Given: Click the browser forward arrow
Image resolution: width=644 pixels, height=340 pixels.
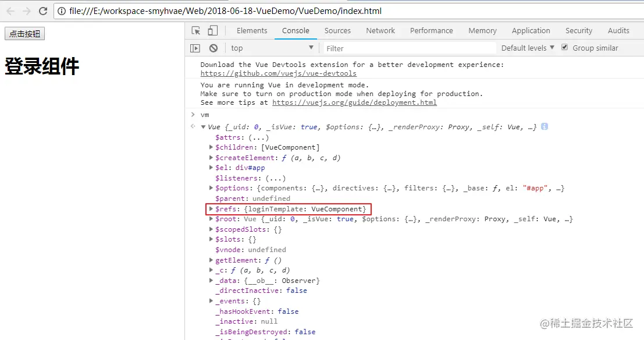Looking at the screenshot, I should point(27,11).
